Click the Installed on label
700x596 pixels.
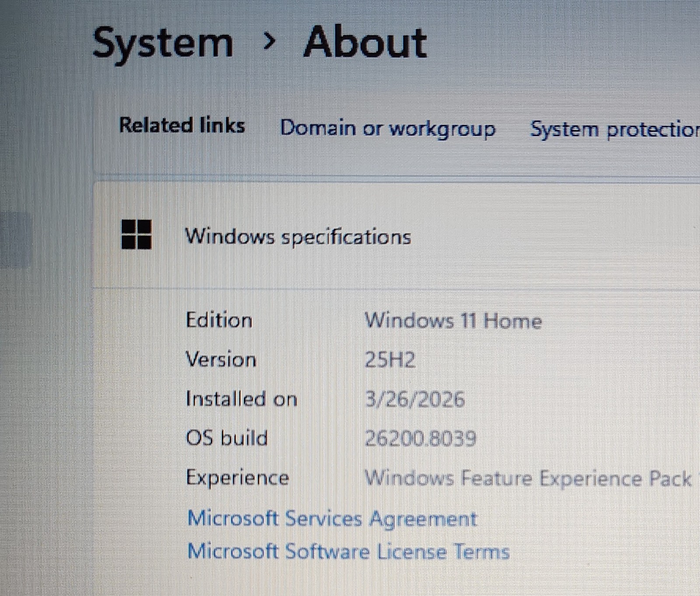(241, 399)
